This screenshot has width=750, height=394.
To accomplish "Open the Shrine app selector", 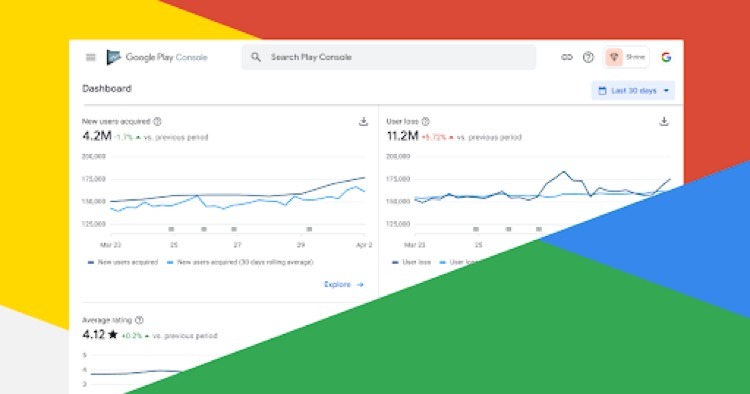I will click(x=626, y=57).
